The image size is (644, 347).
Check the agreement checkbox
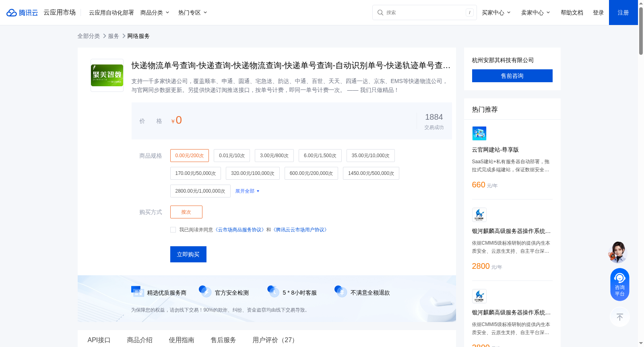coord(173,230)
